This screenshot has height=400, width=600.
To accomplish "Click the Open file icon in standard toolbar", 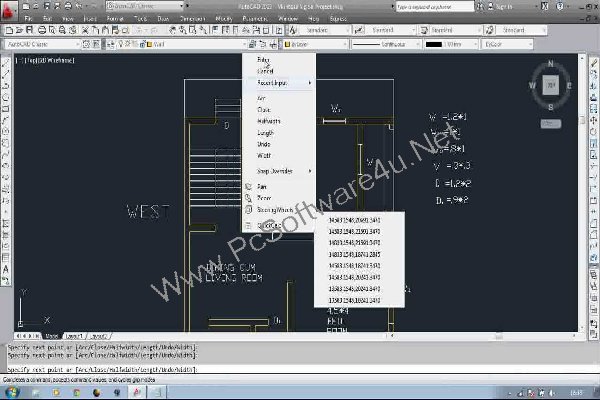I will (x=19, y=30).
